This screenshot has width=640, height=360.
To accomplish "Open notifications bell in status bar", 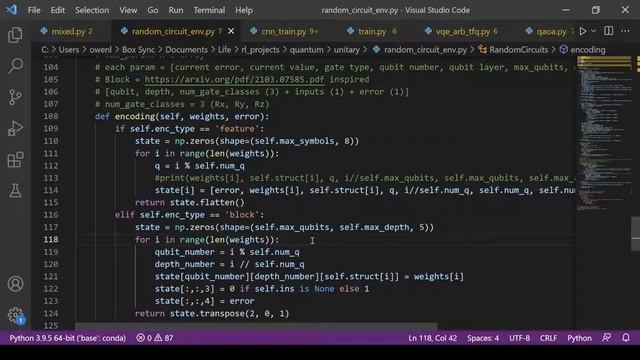I will click(x=626, y=338).
